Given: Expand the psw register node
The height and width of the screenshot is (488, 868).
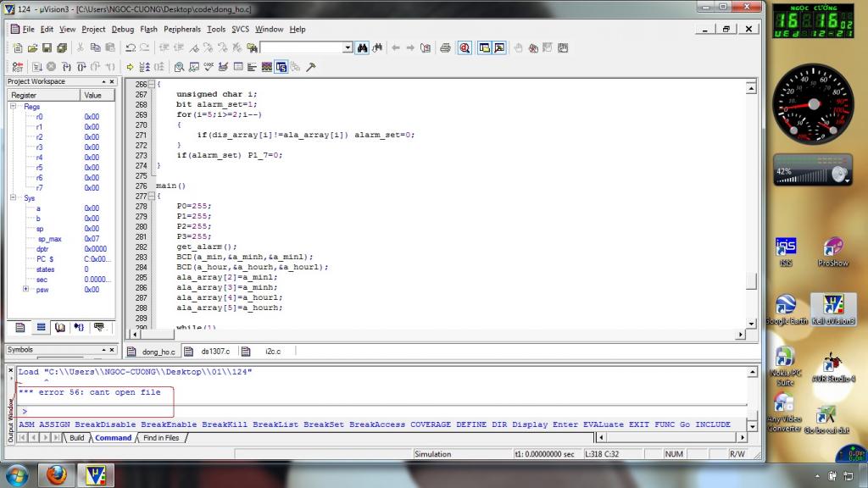Looking at the screenshot, I should 25,290.
